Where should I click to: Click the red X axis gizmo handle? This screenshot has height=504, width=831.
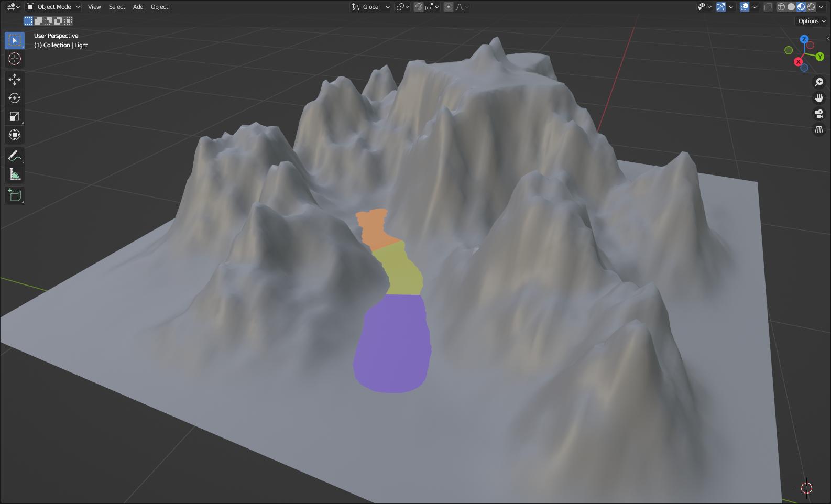799,62
